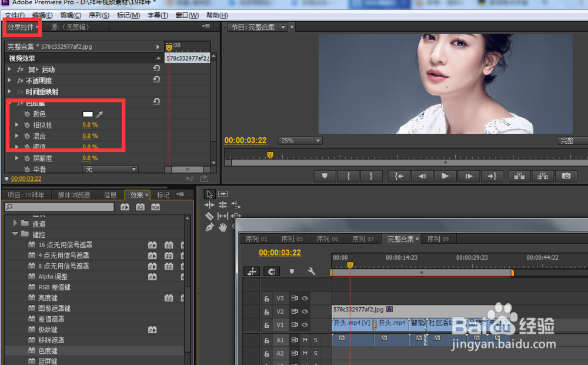
Task: Click the effects search field
Action: [59, 207]
